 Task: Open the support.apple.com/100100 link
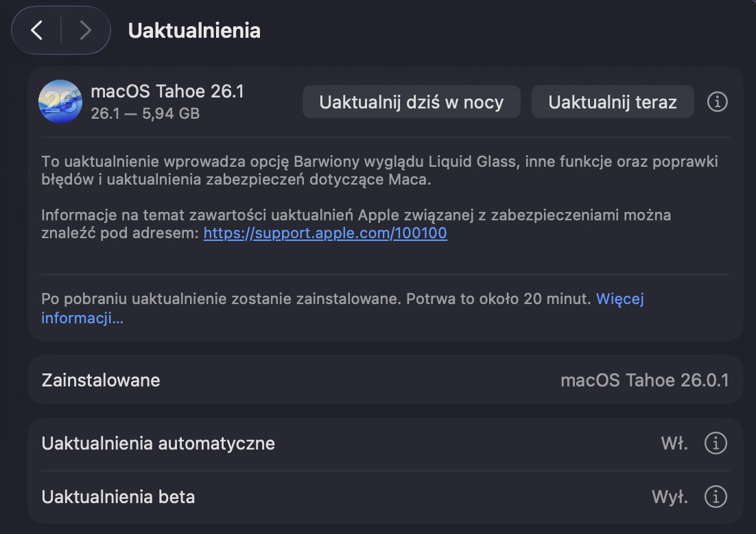point(324,233)
